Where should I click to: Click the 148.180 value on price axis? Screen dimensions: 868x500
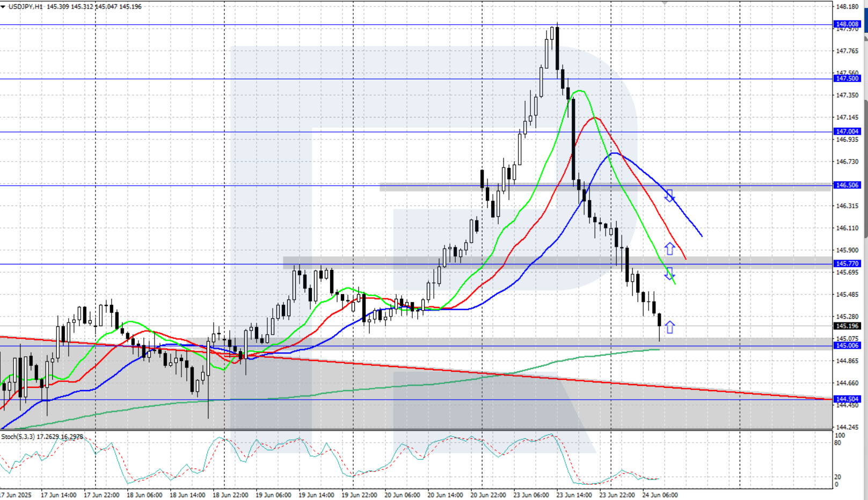click(848, 7)
